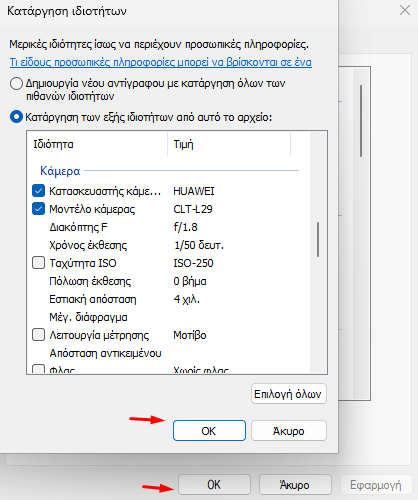This screenshot has width=418, height=500.
Task: Check the Λειτουργία μέτρησης checkbox
Action: click(x=38, y=335)
